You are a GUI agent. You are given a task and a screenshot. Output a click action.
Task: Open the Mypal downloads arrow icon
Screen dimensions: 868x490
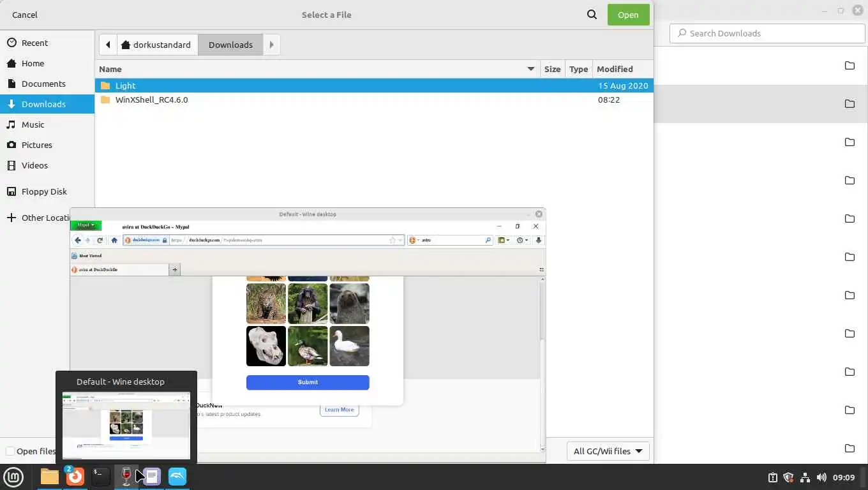[x=539, y=240]
